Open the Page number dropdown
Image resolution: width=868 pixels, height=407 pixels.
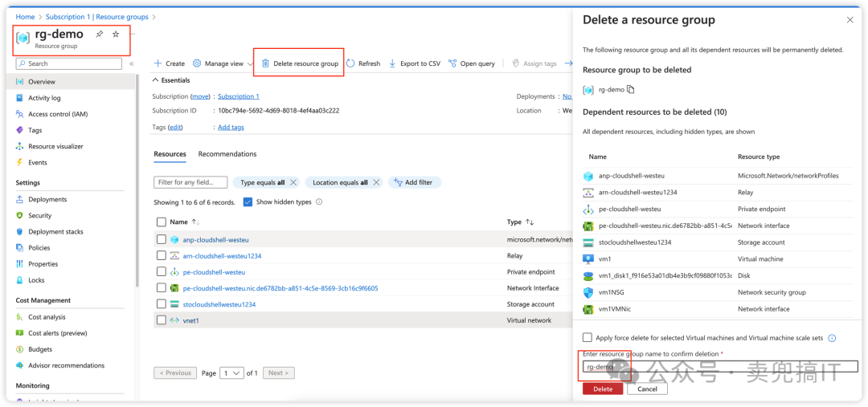tap(231, 372)
